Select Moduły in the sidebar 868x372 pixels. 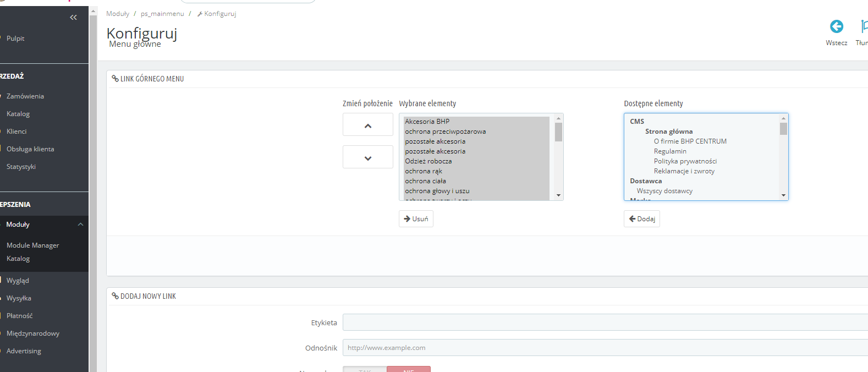[x=18, y=225]
